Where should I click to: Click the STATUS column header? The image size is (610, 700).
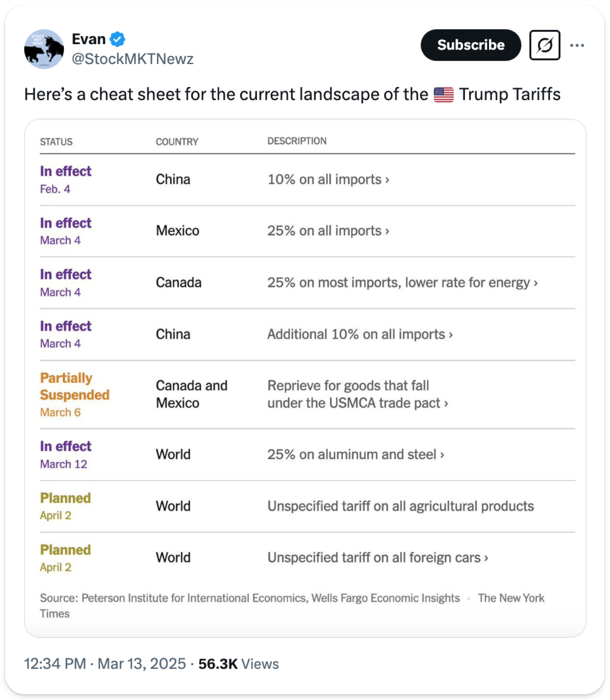click(56, 142)
